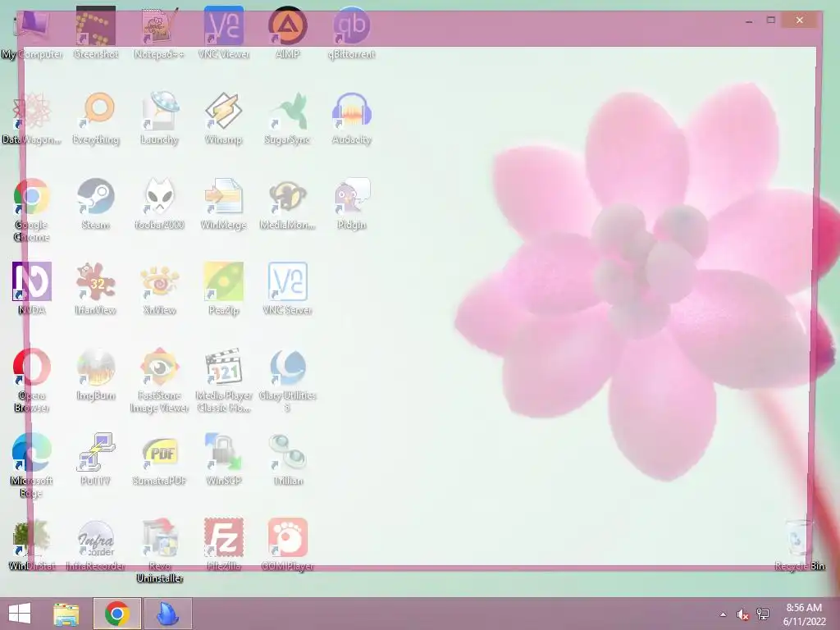Show hidden system tray icons
The image size is (840, 630).
(x=723, y=614)
